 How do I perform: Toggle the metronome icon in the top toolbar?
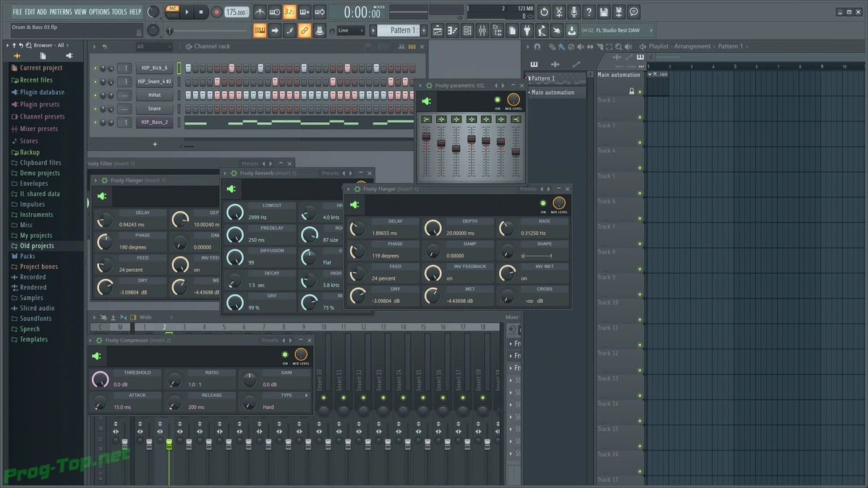(x=260, y=12)
